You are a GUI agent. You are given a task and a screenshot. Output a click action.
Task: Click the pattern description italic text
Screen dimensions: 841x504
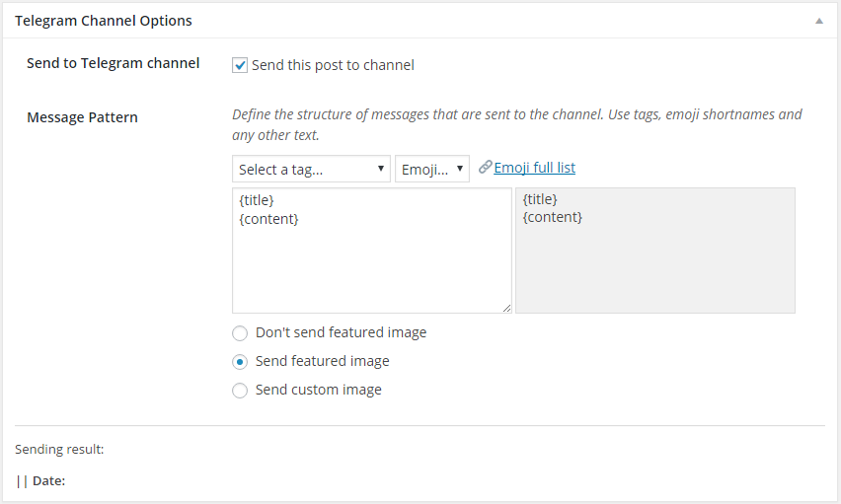tap(517, 124)
